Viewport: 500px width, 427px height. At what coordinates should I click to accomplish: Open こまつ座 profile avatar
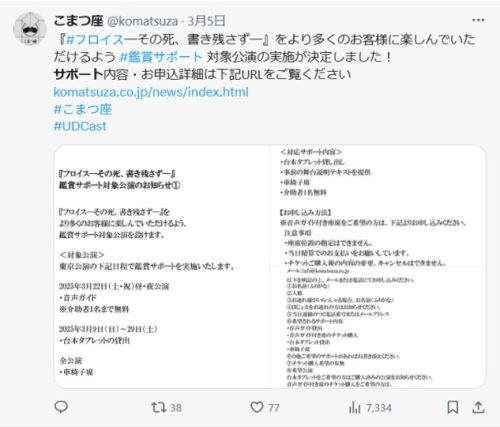tap(30, 29)
